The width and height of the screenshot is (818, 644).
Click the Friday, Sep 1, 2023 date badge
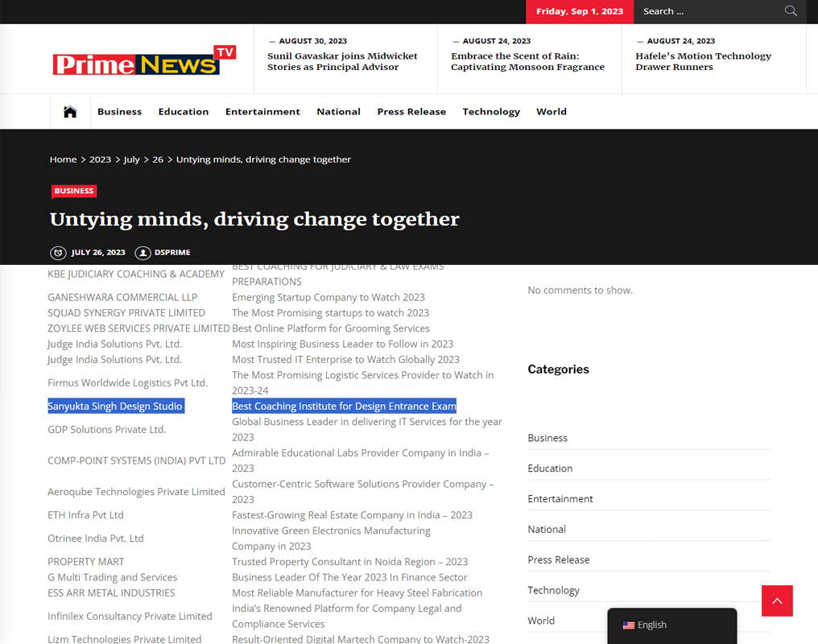pyautogui.click(x=580, y=11)
